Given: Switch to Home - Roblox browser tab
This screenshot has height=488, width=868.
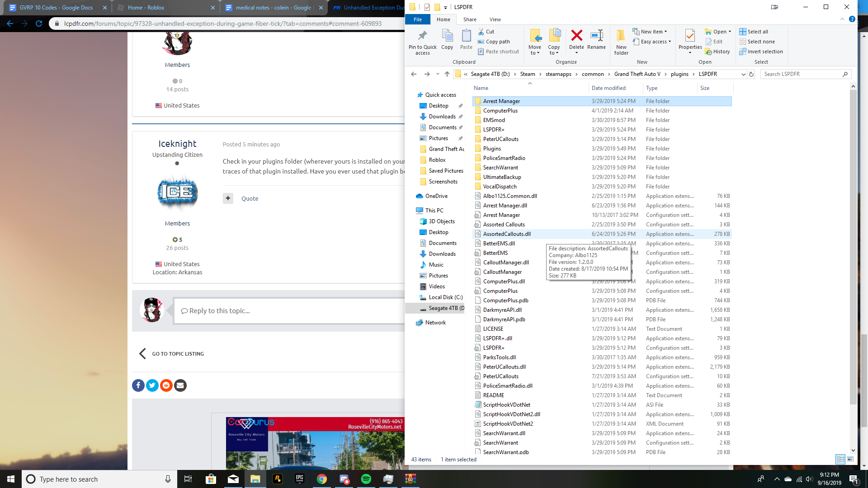Looking at the screenshot, I should tap(146, 8).
